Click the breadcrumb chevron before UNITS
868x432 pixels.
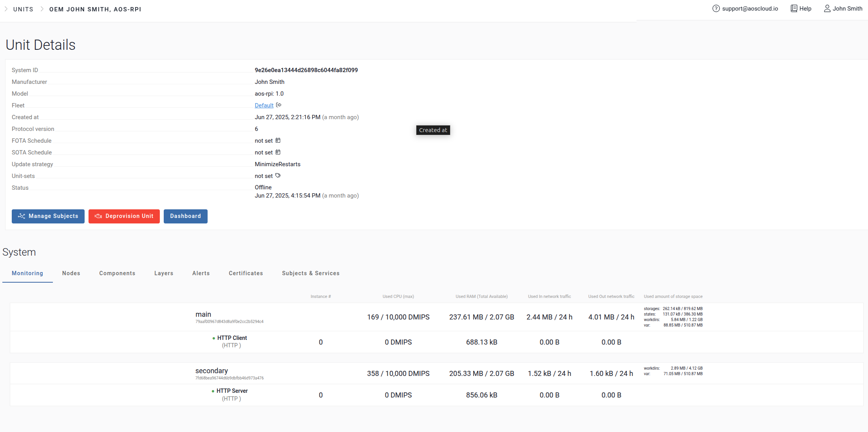6,9
